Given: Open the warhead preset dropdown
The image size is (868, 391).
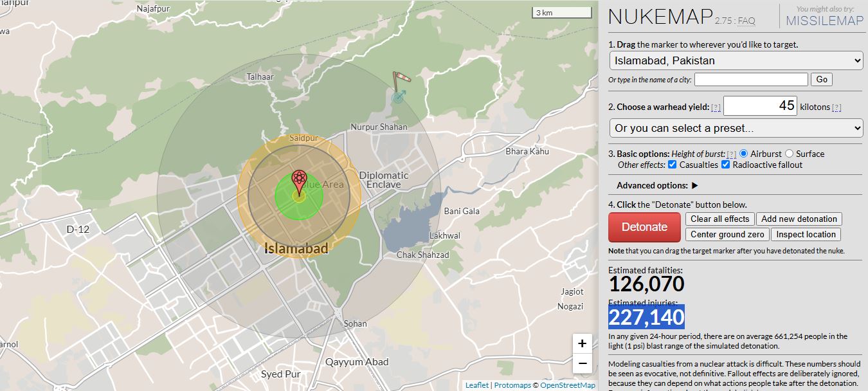Looking at the screenshot, I should [736, 128].
